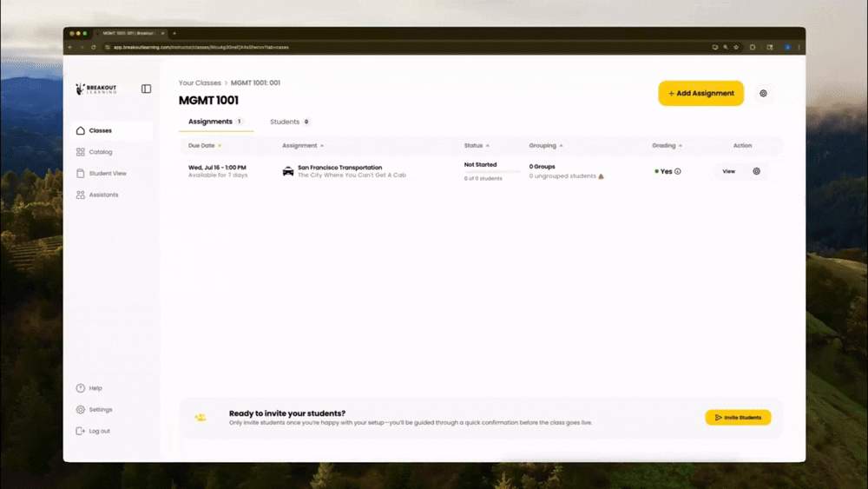
Task: Open the Assistants sidebar item
Action: [97, 195]
